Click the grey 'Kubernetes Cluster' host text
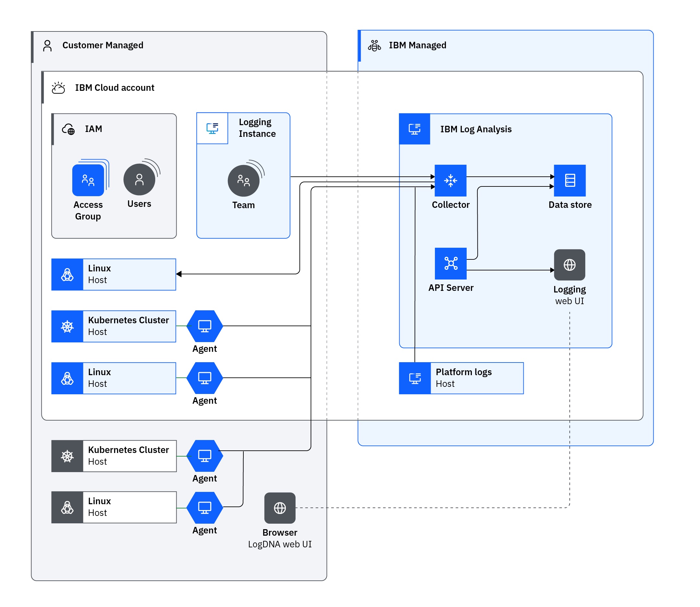700x607 pixels. pyautogui.click(x=129, y=450)
